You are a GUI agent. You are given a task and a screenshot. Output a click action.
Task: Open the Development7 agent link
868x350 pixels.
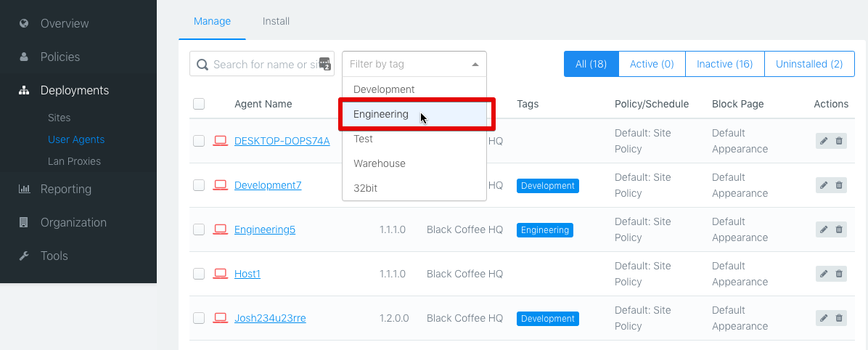pos(268,185)
